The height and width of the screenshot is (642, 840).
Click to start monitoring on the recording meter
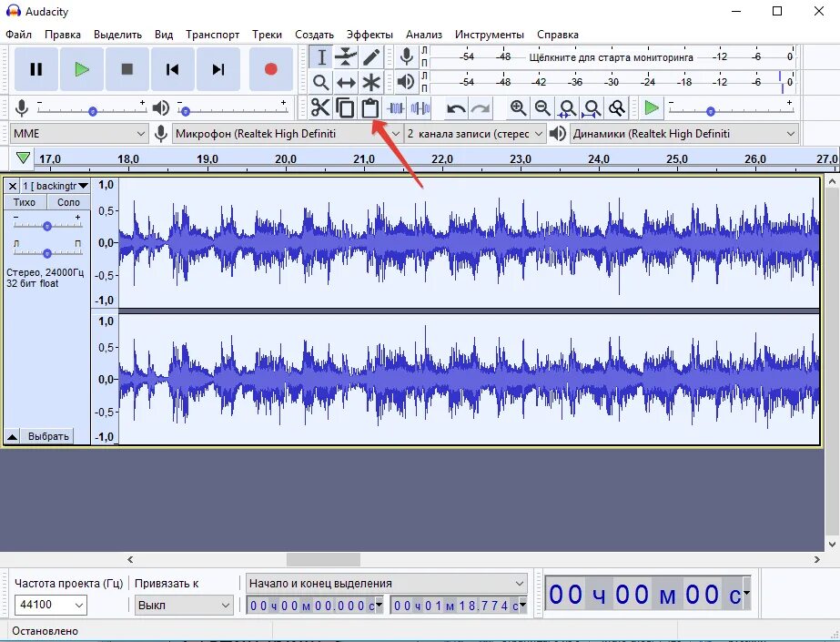[x=612, y=56]
